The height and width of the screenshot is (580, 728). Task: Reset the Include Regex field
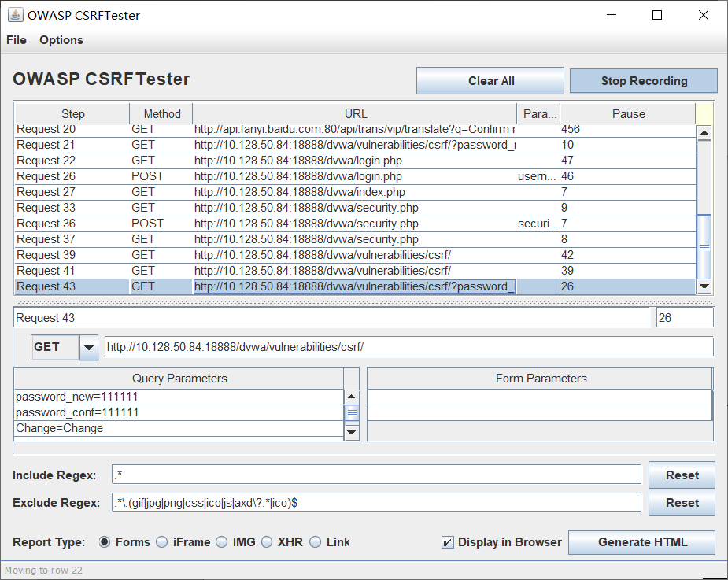coord(682,475)
